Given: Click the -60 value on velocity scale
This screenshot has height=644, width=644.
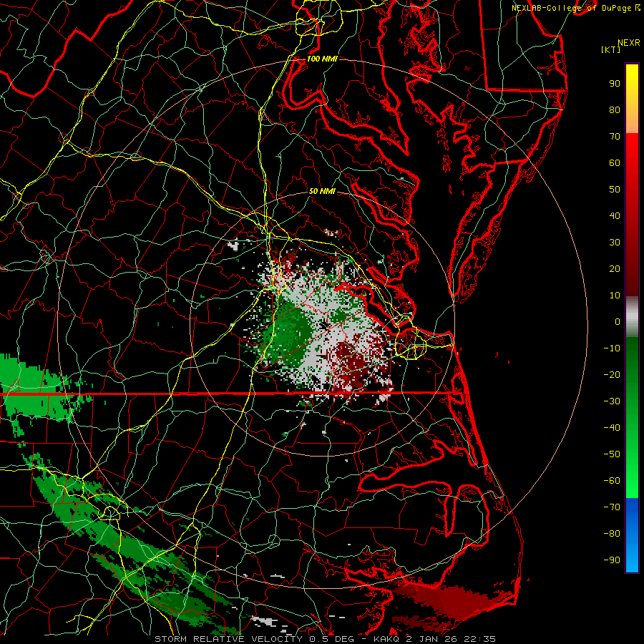Looking at the screenshot, I should (612, 481).
